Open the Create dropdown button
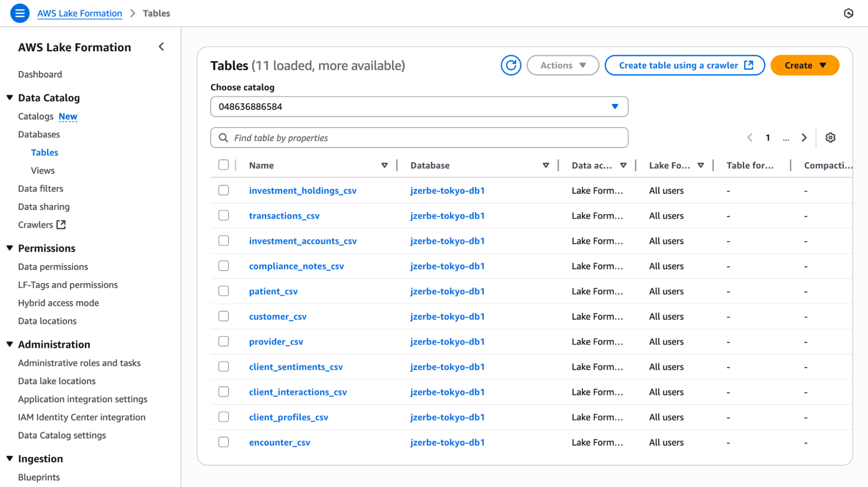Screen dimensions: 868x487 tap(805, 65)
